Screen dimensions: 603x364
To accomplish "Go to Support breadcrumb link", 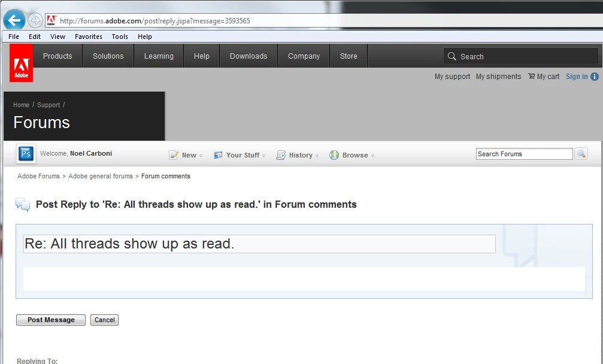I will 49,105.
